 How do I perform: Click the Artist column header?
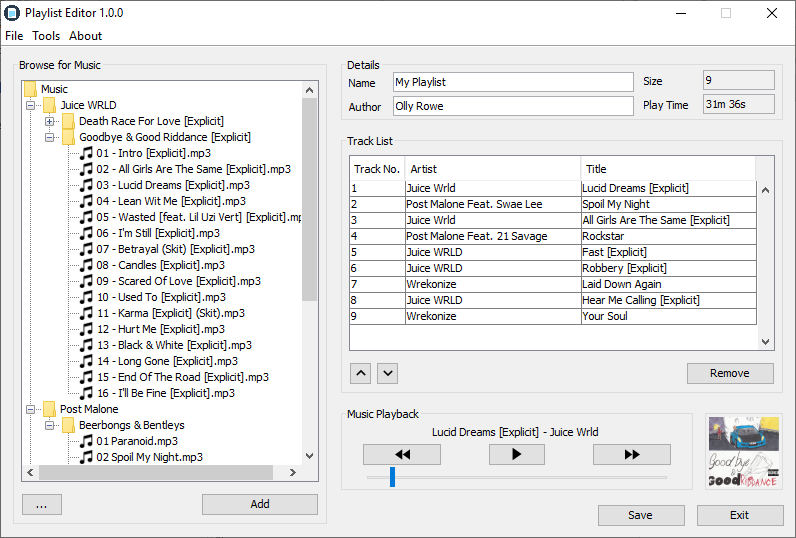[x=493, y=169]
